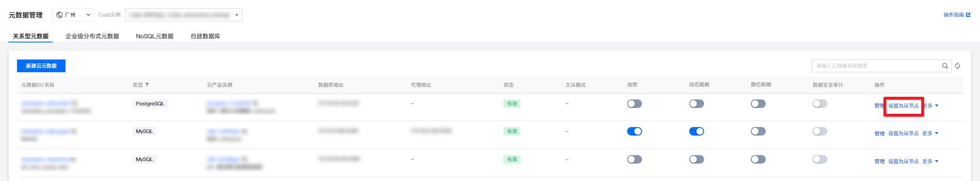Click the external link icon beside 操作指南
The height and width of the screenshot is (181, 980).
[x=968, y=15]
